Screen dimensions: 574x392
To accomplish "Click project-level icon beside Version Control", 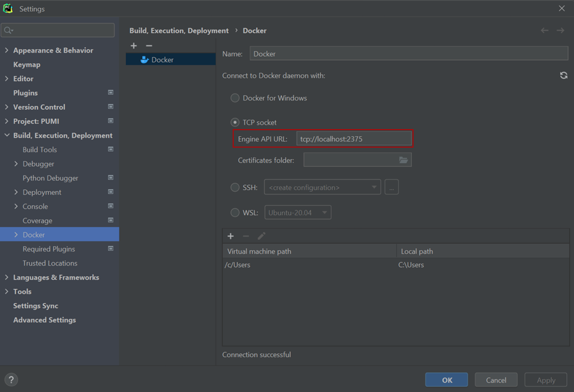I will [111, 107].
